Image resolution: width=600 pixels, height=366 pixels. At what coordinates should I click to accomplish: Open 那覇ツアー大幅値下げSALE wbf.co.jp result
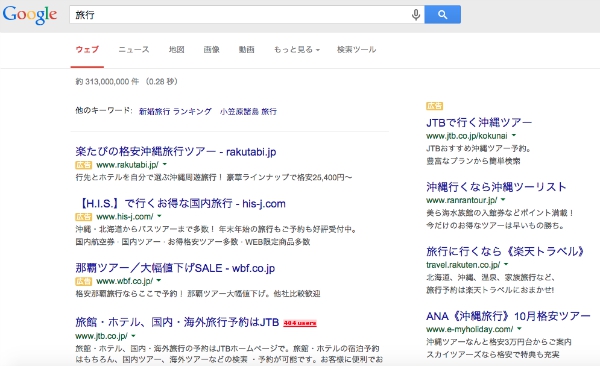[175, 268]
